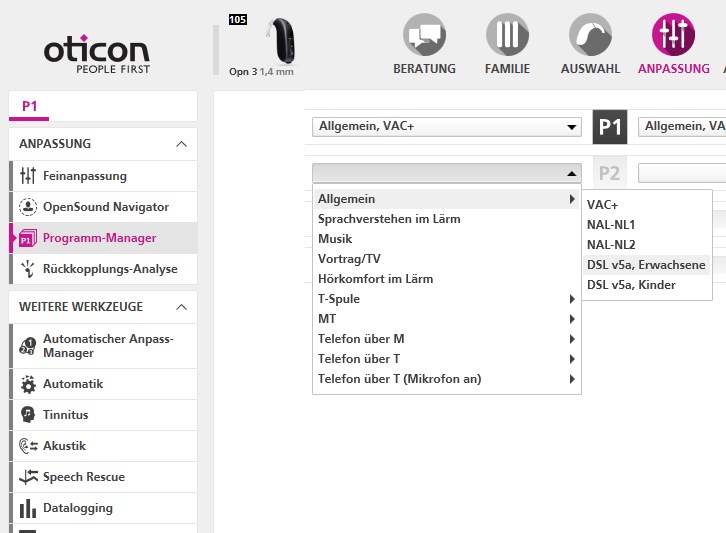This screenshot has width=726, height=533.
Task: Click the Automatischer Anpass-Manager icon
Action: tap(28, 346)
